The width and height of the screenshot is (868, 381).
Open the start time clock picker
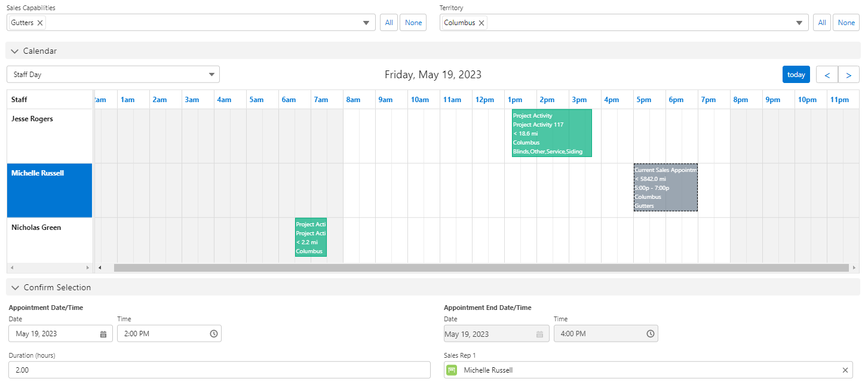[x=213, y=333]
